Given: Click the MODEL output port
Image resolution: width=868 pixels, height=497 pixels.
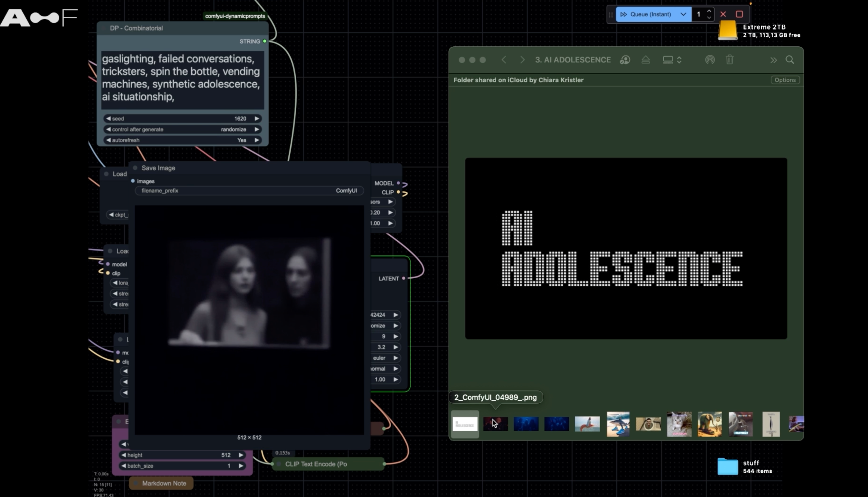Looking at the screenshot, I should point(398,183).
